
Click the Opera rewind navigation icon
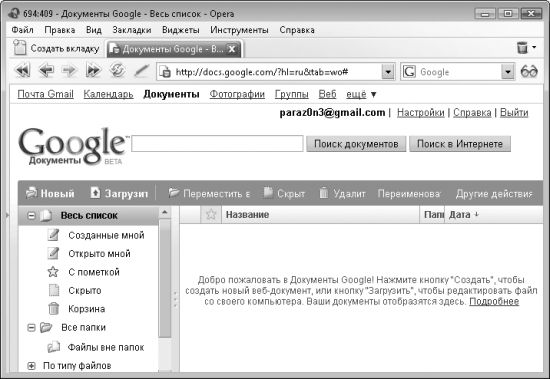(x=23, y=71)
